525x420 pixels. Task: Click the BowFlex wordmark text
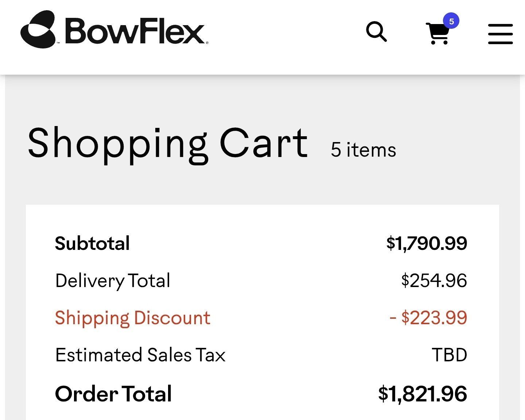[135, 31]
